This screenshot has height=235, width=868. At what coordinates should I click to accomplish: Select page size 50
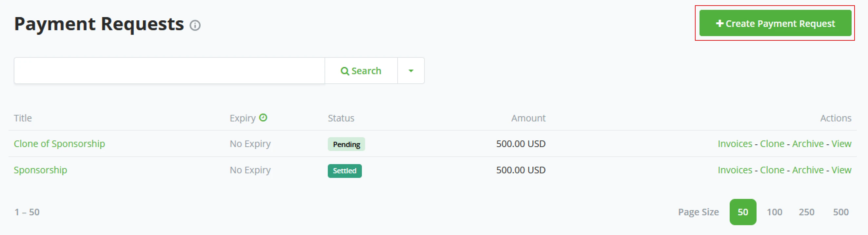743,212
